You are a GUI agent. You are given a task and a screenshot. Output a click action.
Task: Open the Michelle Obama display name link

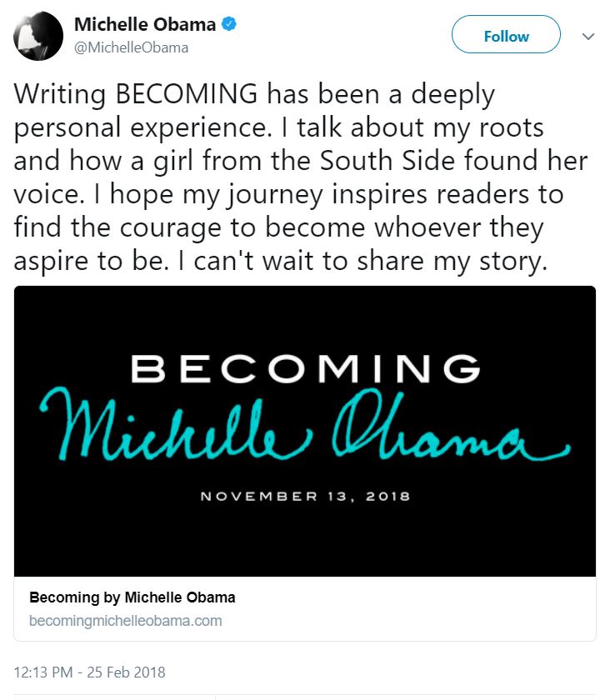(145, 24)
